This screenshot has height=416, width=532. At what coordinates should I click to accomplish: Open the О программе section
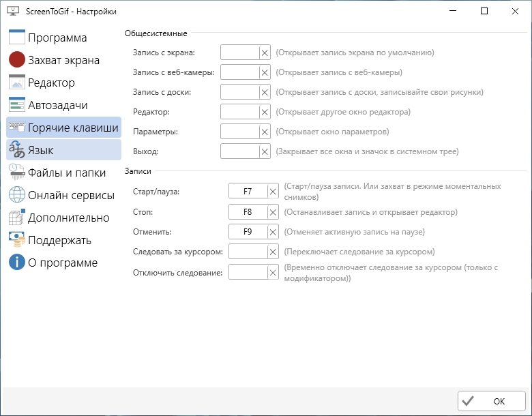point(63,263)
